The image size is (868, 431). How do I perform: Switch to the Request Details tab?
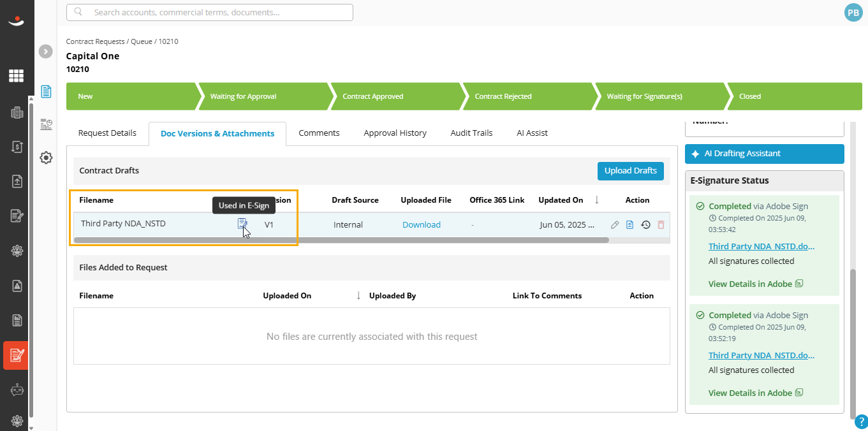tap(107, 133)
